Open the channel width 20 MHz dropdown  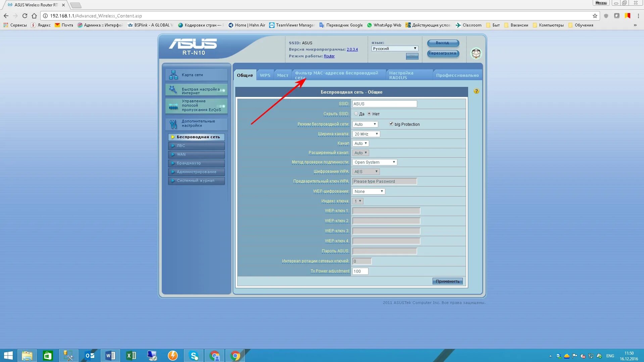click(366, 134)
